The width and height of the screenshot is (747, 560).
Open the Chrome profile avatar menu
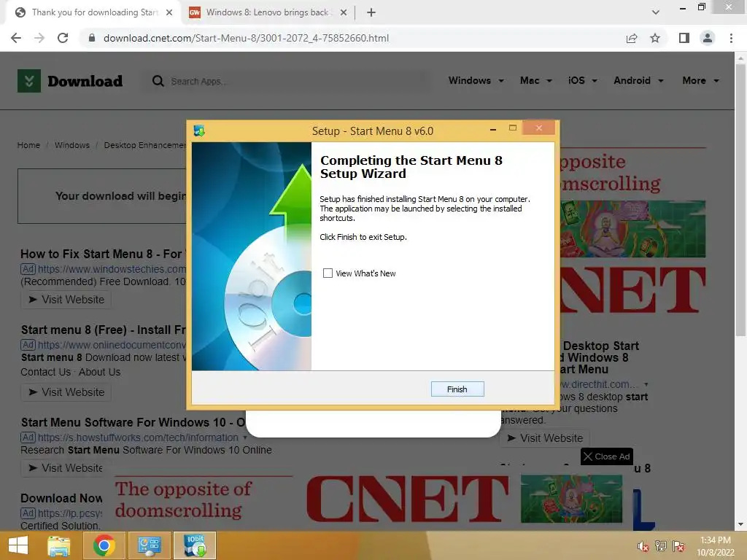[x=708, y=38]
